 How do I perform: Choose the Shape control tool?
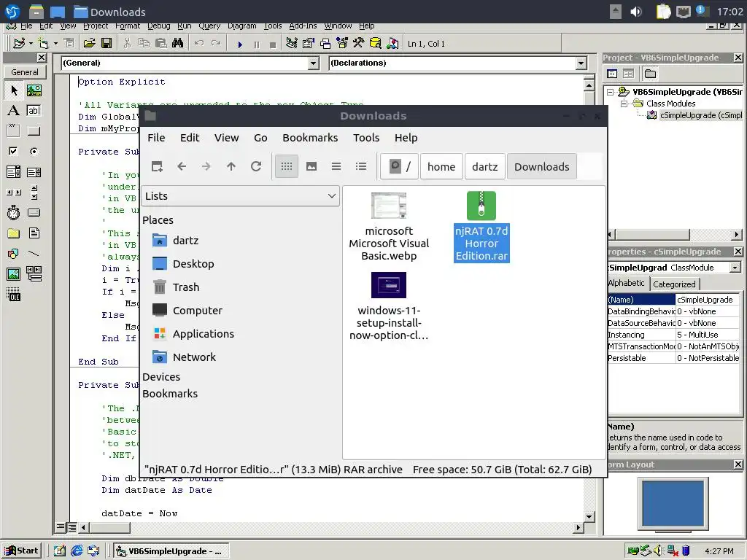[13, 253]
